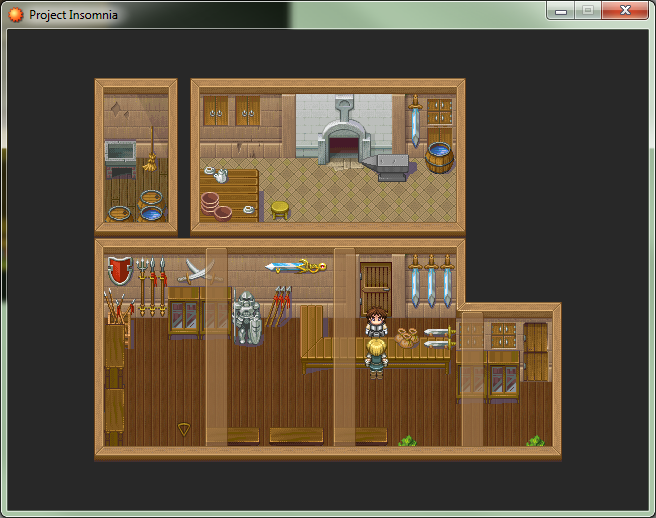This screenshot has width=656, height=518.
Task: Click the blonde player character
Action: point(376,357)
